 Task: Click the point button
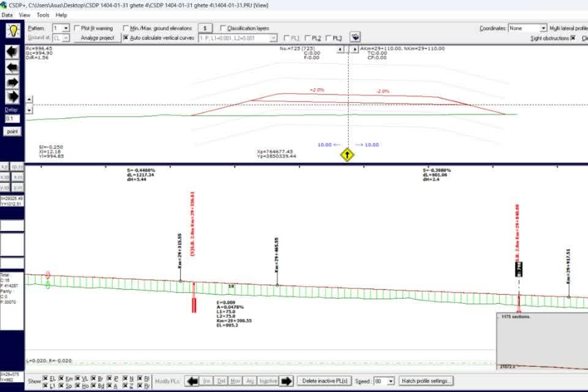click(x=12, y=131)
